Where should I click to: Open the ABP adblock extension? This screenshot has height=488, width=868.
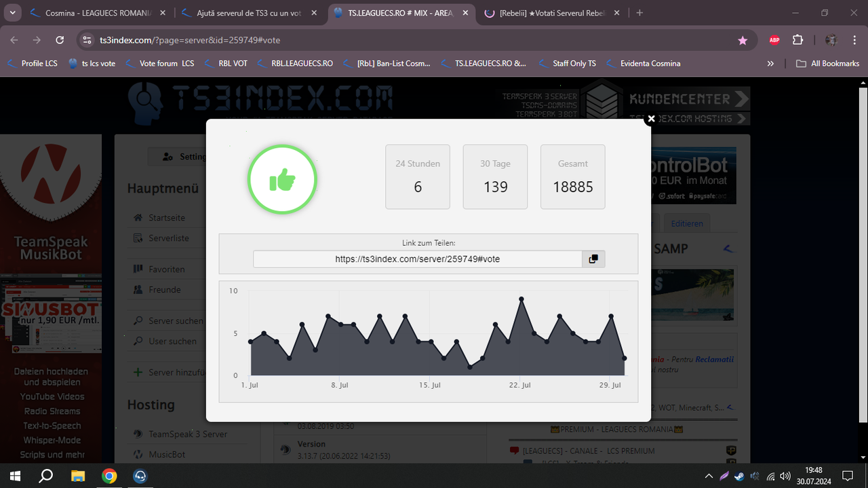pos(774,40)
